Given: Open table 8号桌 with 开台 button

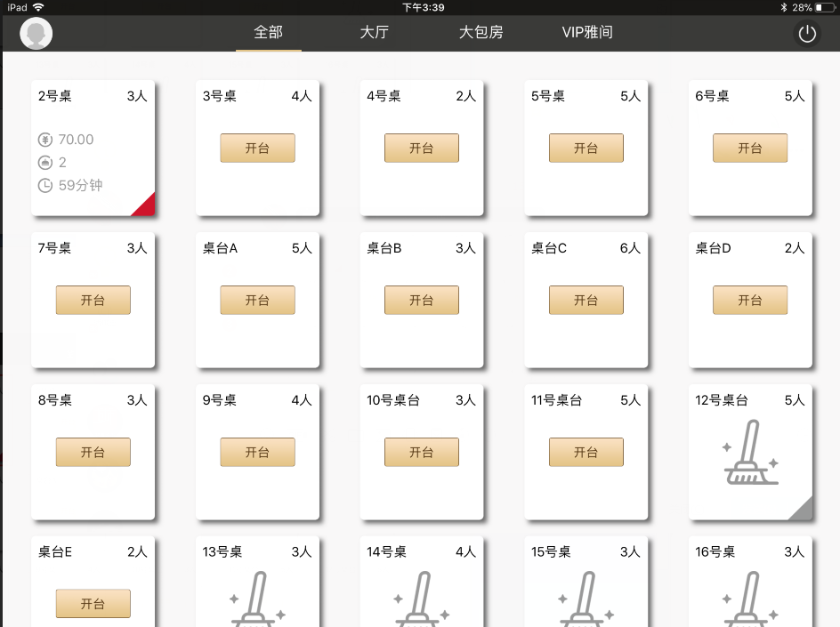Looking at the screenshot, I should point(93,452).
